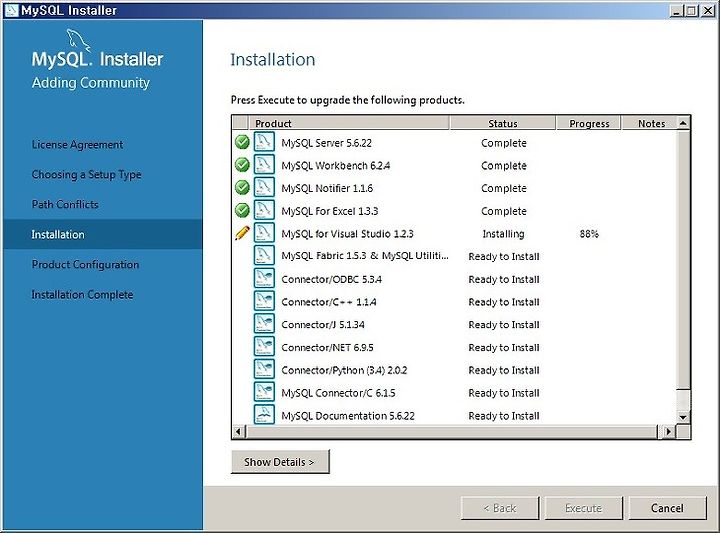Select the Connector/C++ 1.1.4 name
Screen dimensions: 720x533
click(329, 302)
